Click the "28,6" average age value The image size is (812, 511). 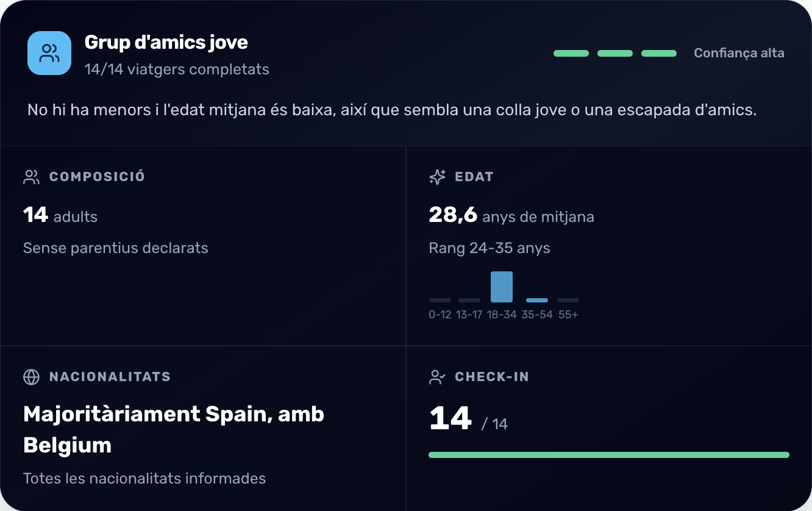tap(453, 215)
